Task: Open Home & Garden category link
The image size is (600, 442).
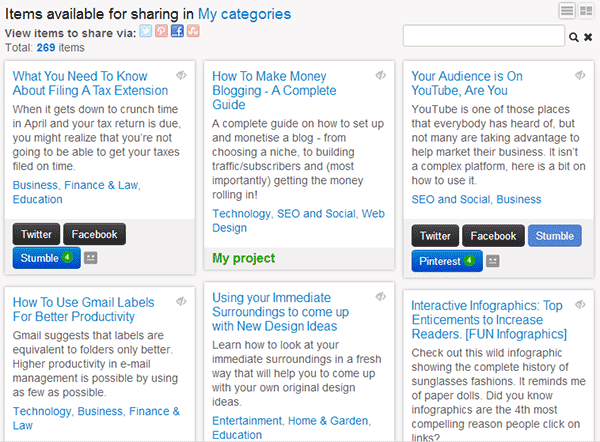Action: (328, 421)
